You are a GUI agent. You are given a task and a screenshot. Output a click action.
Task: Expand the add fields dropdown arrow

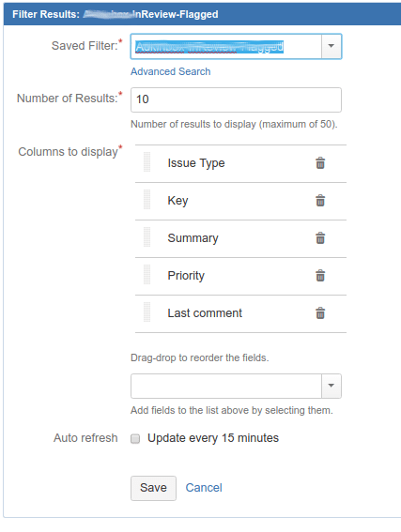[x=332, y=386]
